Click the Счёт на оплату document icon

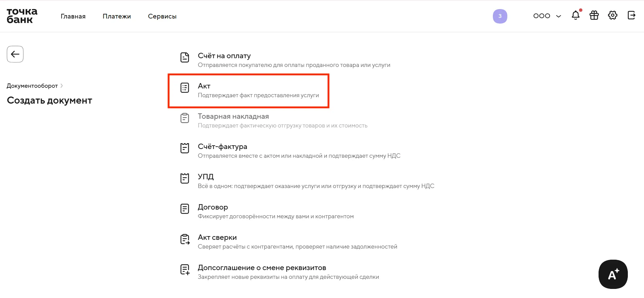[185, 58]
